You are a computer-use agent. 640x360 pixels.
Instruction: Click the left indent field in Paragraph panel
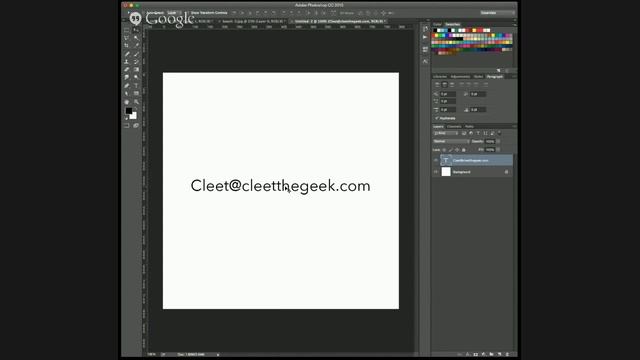pyautogui.click(x=448, y=94)
